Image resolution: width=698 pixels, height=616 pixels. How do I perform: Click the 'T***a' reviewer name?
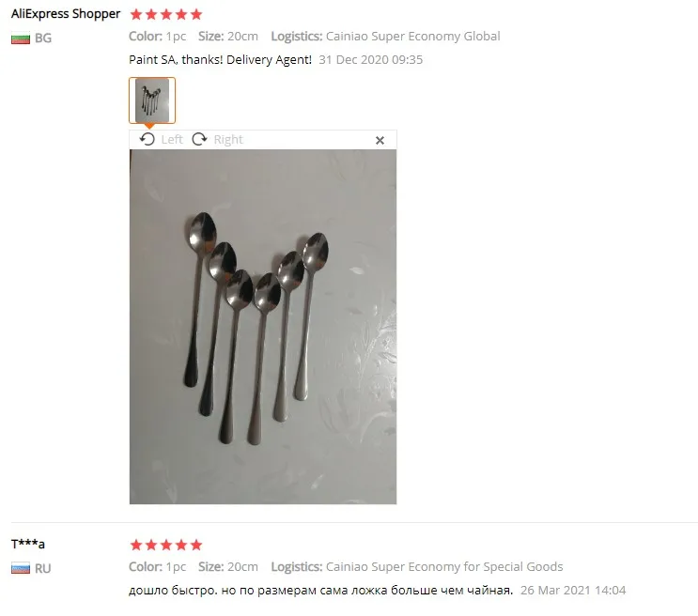click(x=27, y=544)
